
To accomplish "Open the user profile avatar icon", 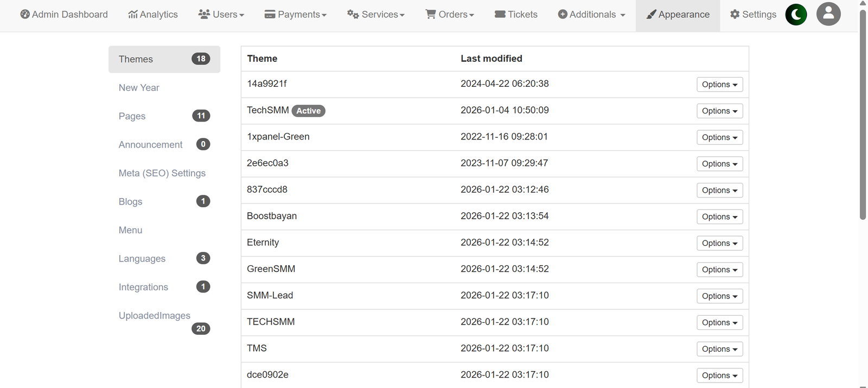I will tap(828, 15).
